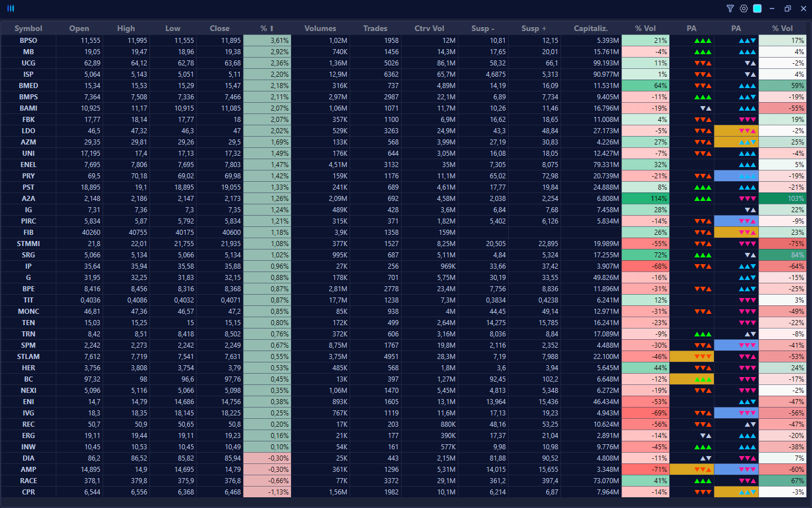812x508 pixels.
Task: Click the cyan color swatch in title bar
Action: click(x=757, y=8)
